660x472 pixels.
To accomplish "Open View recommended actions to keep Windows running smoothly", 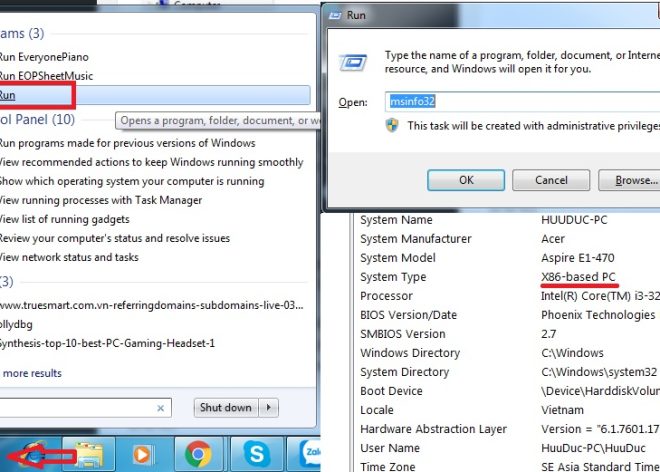I will coord(152,162).
